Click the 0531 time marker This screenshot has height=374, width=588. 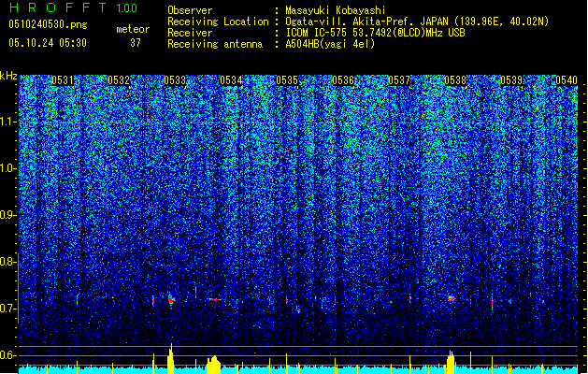pos(63,80)
